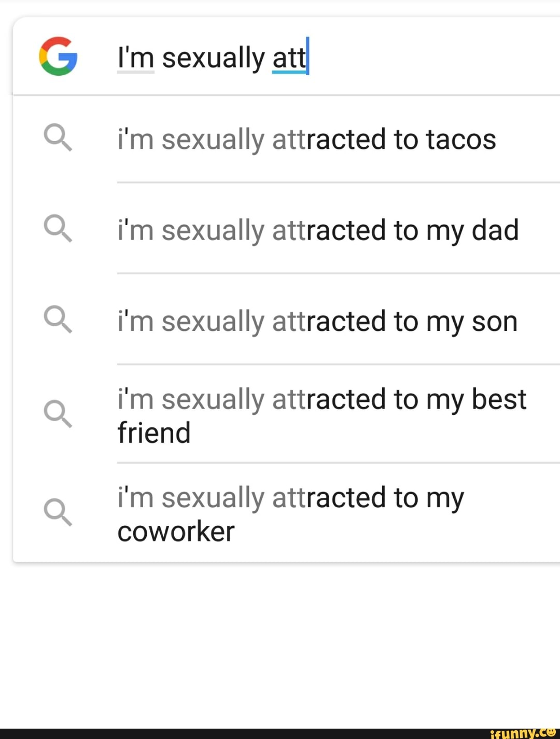560x739 pixels.
Task: Place cursor after the typed text 'att'
Action: coord(309,58)
